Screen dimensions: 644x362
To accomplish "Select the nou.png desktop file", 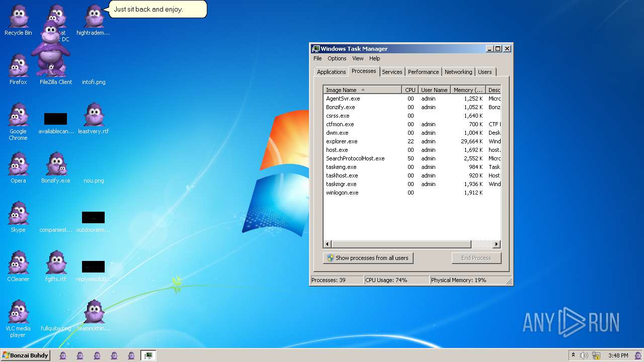I will click(x=94, y=180).
